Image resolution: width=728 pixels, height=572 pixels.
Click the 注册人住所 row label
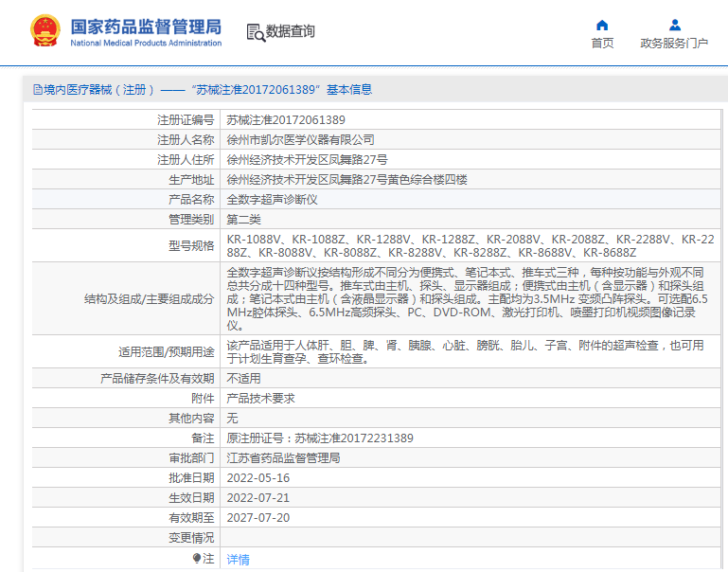click(186, 160)
